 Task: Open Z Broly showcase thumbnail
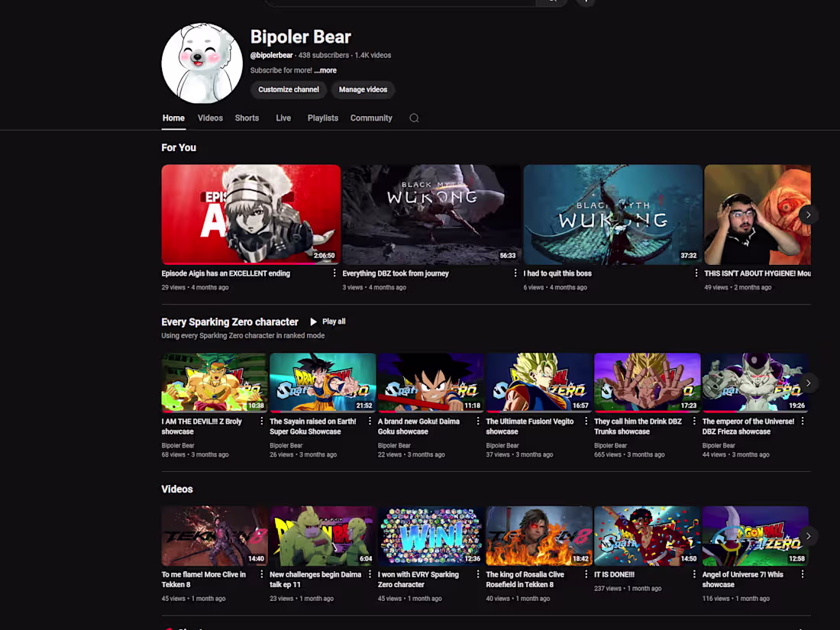tap(215, 383)
